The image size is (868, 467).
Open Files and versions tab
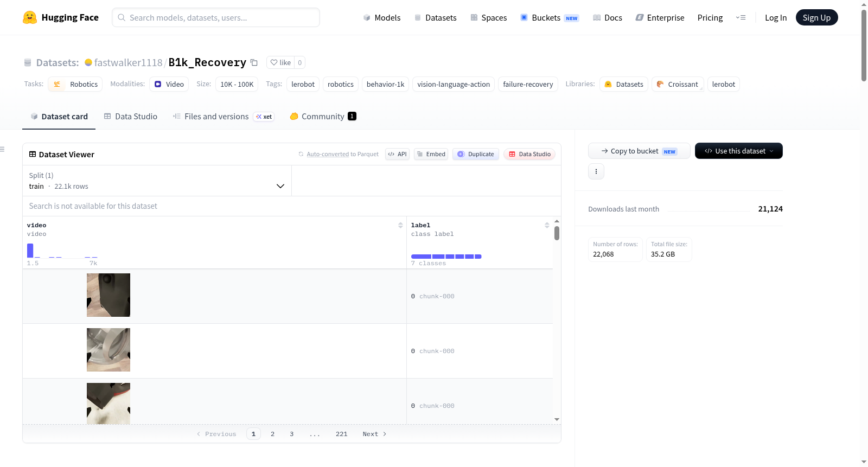[224, 116]
